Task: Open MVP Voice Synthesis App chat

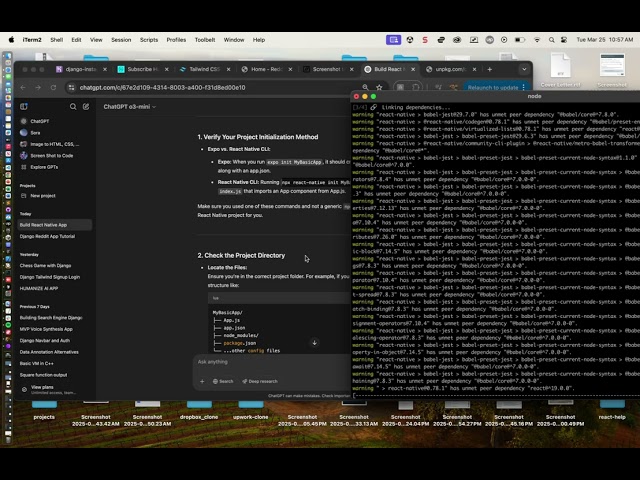Action: coord(46,329)
